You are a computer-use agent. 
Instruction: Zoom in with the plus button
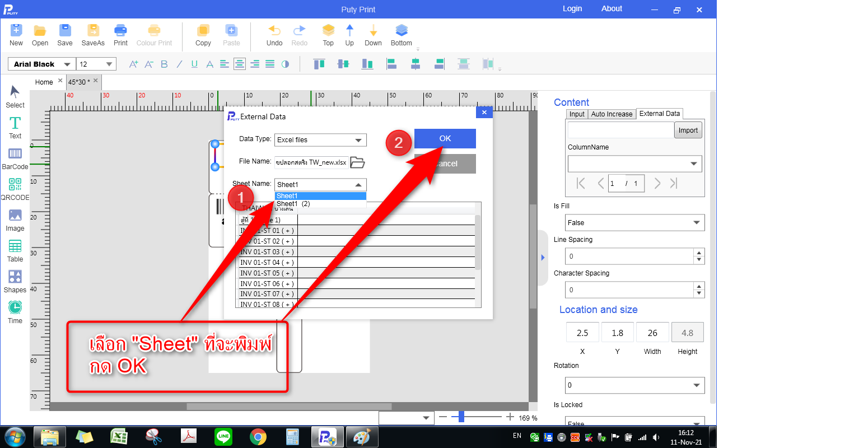tap(510, 417)
